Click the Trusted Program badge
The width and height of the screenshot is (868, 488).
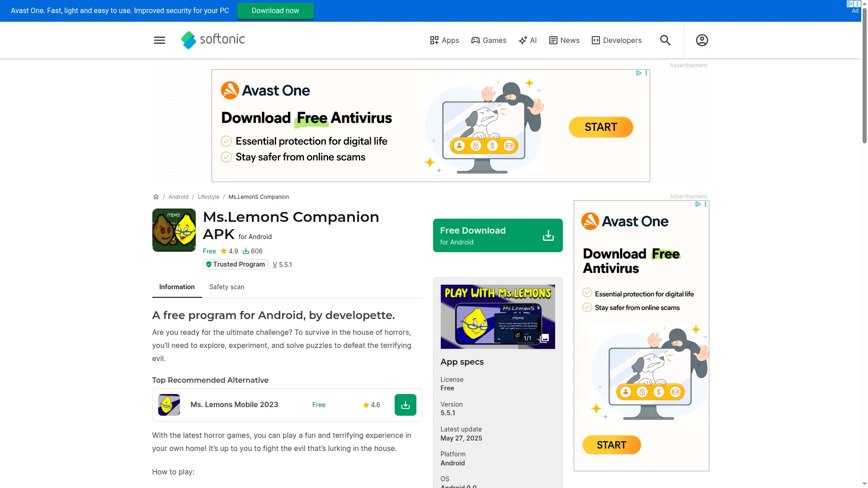coord(236,264)
